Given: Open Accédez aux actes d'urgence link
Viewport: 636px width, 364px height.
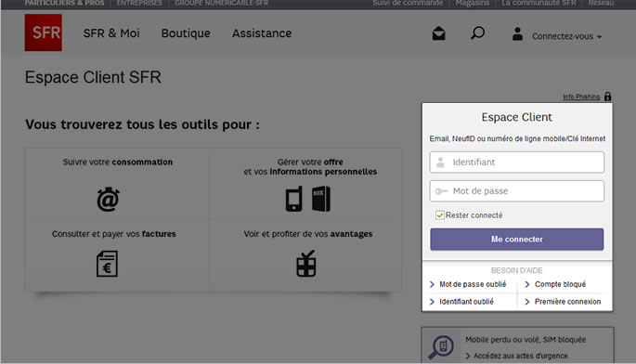Looking at the screenshot, I should pyautogui.click(x=520, y=356).
